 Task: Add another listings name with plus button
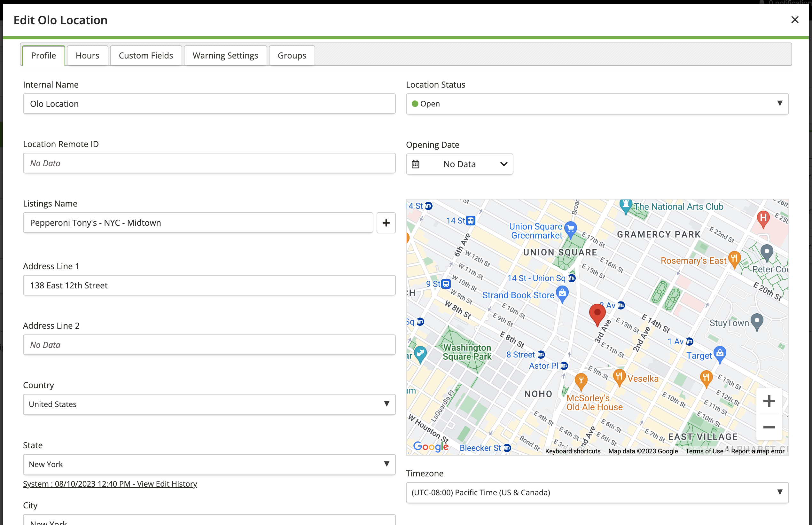pos(386,223)
